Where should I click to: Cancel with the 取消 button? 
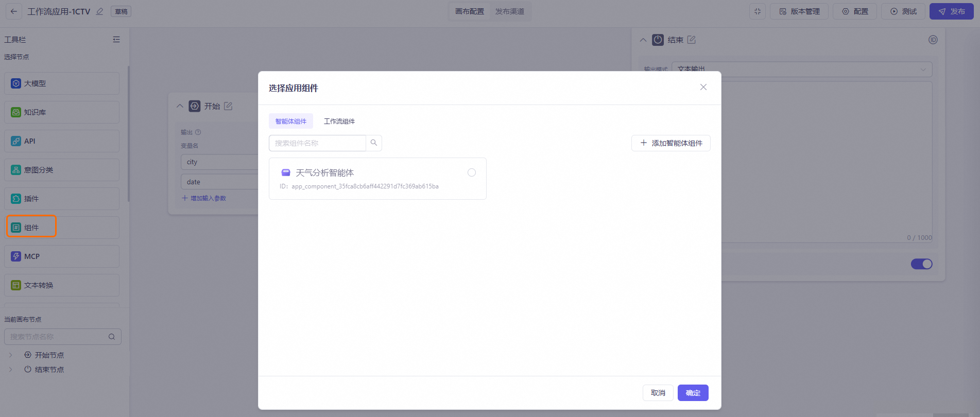pyautogui.click(x=658, y=393)
